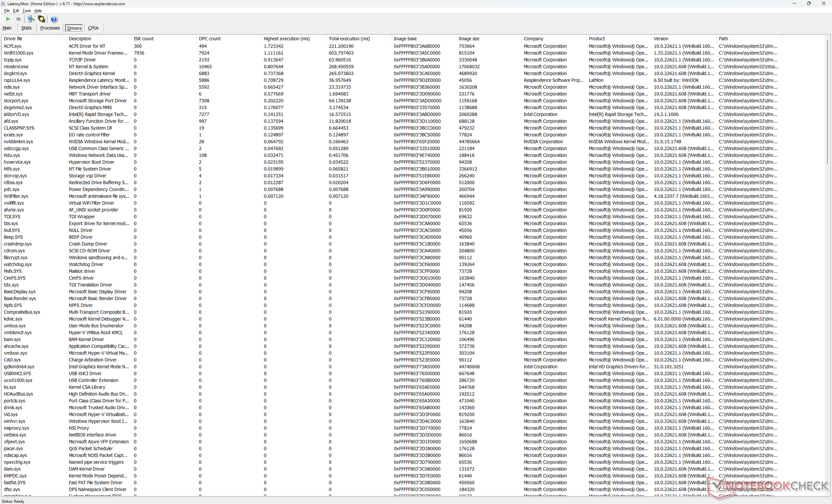Sort by the Highest execution (ms) column header
The height and width of the screenshot is (504, 832).
click(286, 39)
